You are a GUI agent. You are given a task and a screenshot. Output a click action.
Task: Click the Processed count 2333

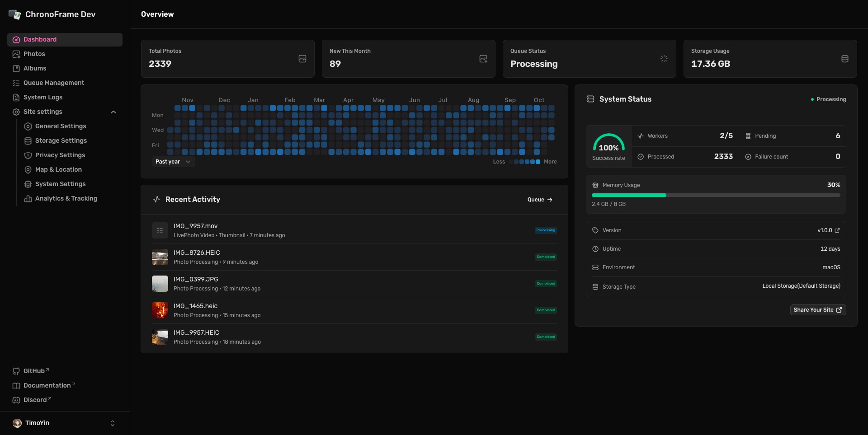click(723, 156)
